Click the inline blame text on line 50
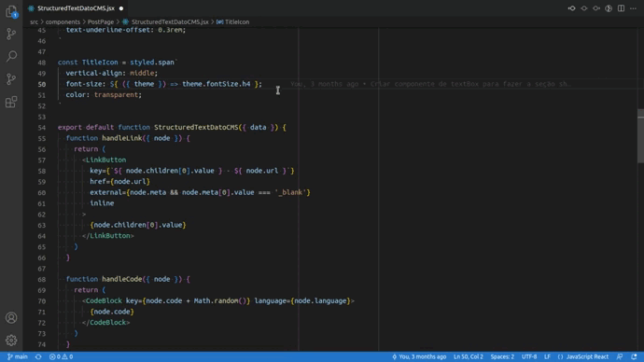The width and height of the screenshot is (644, 362). pyautogui.click(x=430, y=84)
